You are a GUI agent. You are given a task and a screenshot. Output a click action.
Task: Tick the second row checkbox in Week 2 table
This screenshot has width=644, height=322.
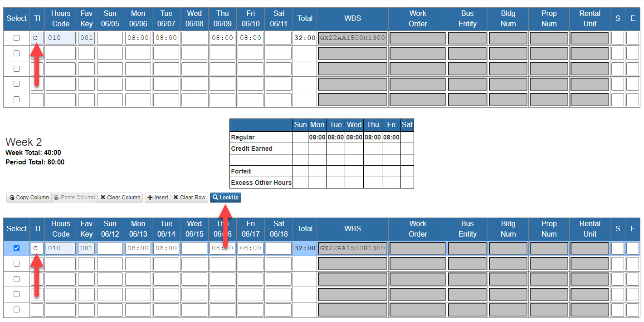point(17,264)
